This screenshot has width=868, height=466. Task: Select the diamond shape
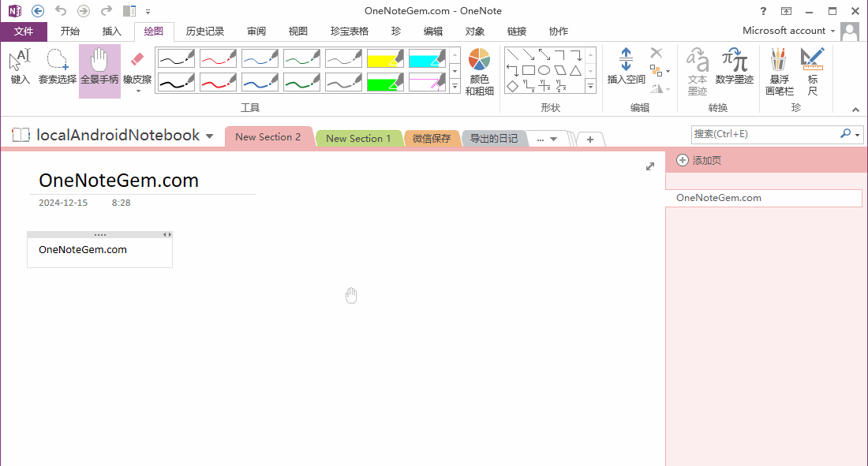click(513, 86)
